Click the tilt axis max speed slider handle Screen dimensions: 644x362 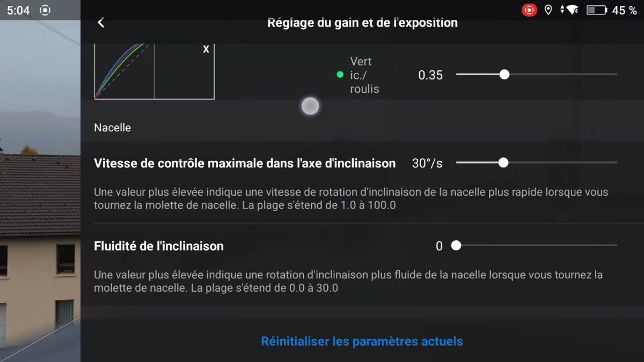[503, 162]
